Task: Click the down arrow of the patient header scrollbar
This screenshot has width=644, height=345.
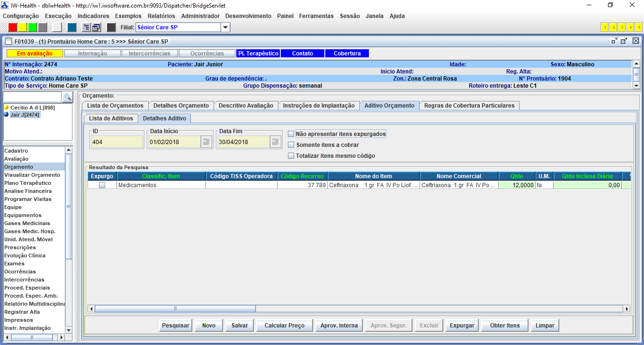Action: click(636, 86)
